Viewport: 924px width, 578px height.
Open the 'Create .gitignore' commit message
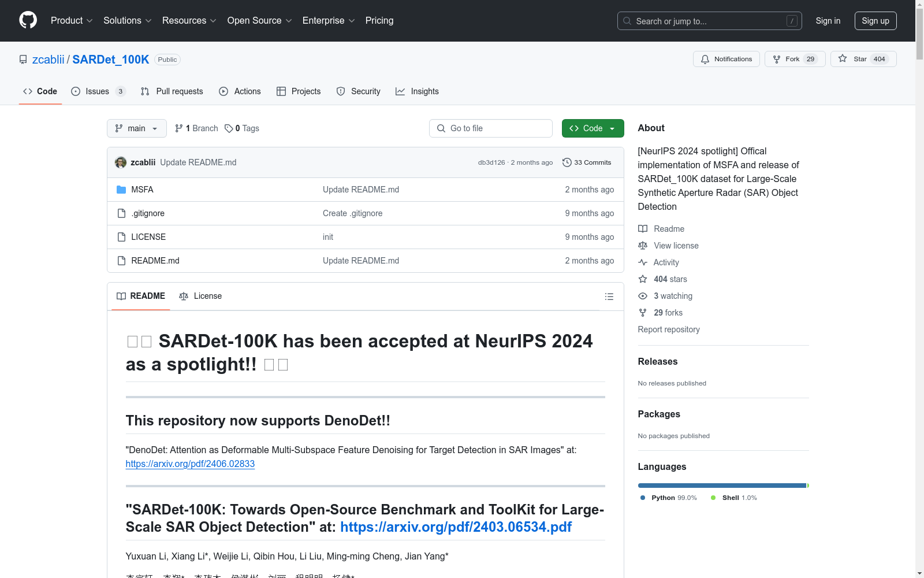coord(352,213)
